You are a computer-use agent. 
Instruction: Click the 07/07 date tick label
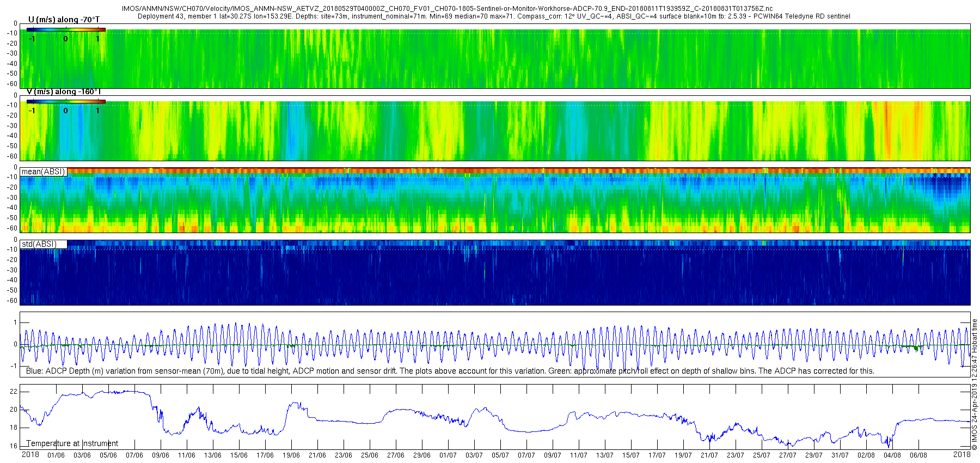pyautogui.click(x=526, y=455)
